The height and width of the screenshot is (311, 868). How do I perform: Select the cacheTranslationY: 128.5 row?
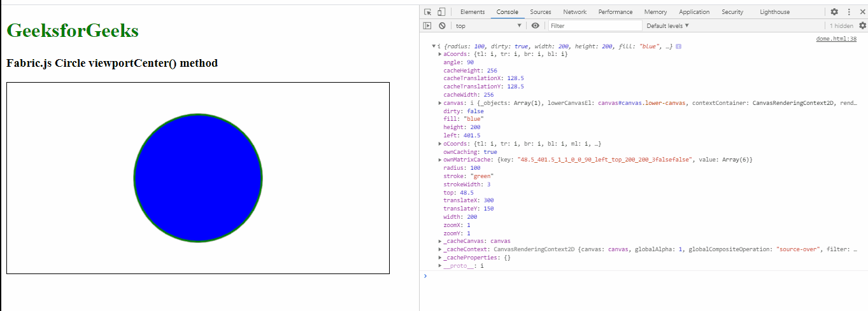pos(483,86)
